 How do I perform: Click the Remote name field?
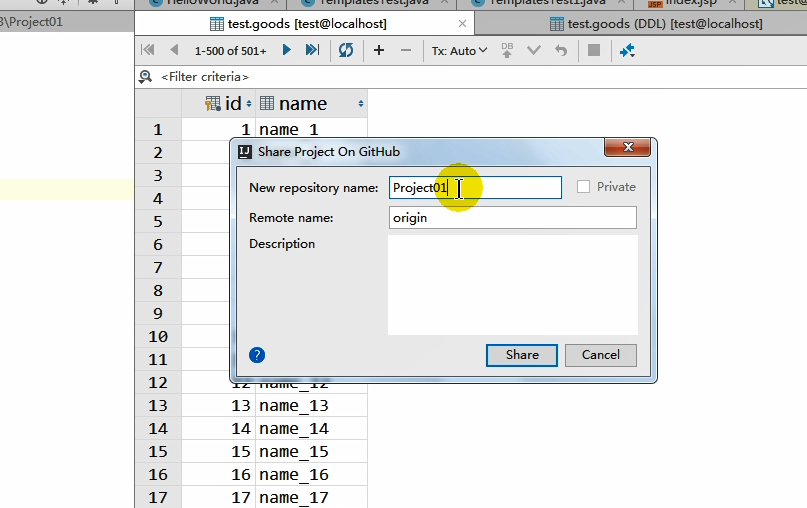coord(513,218)
